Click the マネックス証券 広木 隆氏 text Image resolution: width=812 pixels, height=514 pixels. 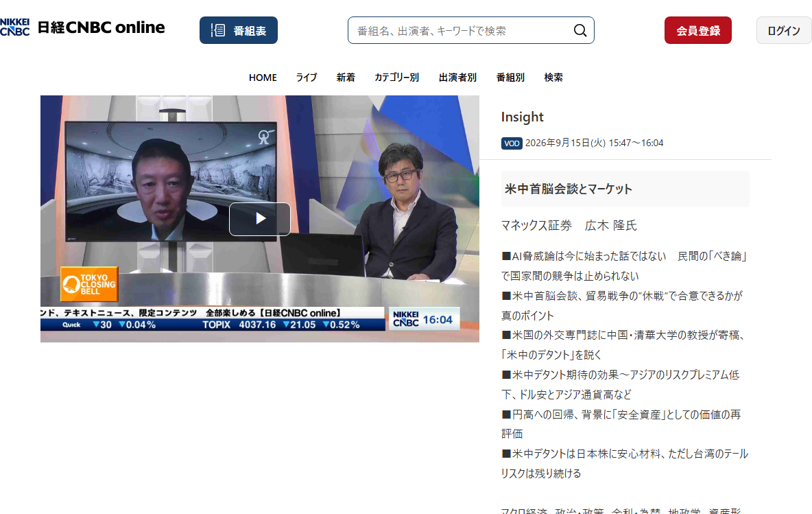point(569,225)
